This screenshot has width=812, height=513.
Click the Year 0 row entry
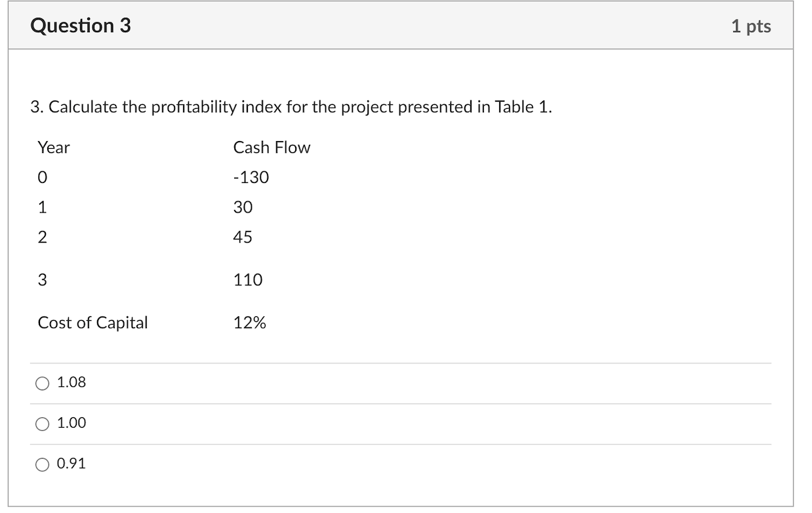click(x=42, y=176)
